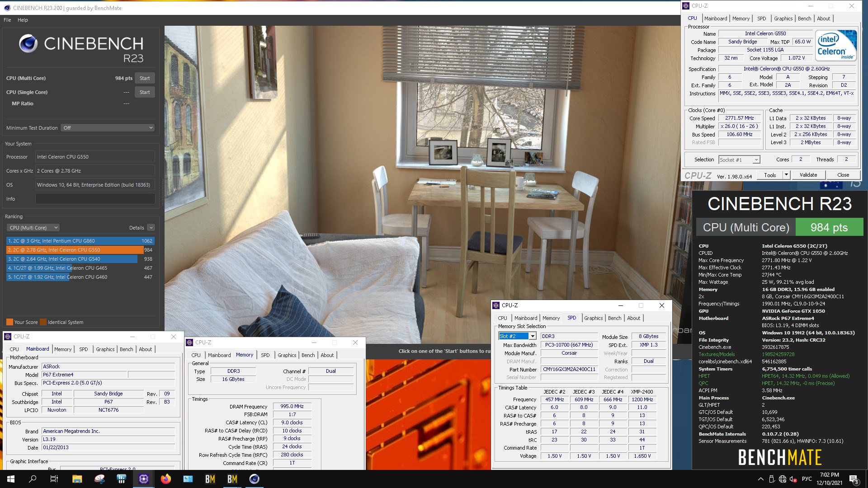Click the Intel Celeron logo in CPU-Z

[836, 45]
